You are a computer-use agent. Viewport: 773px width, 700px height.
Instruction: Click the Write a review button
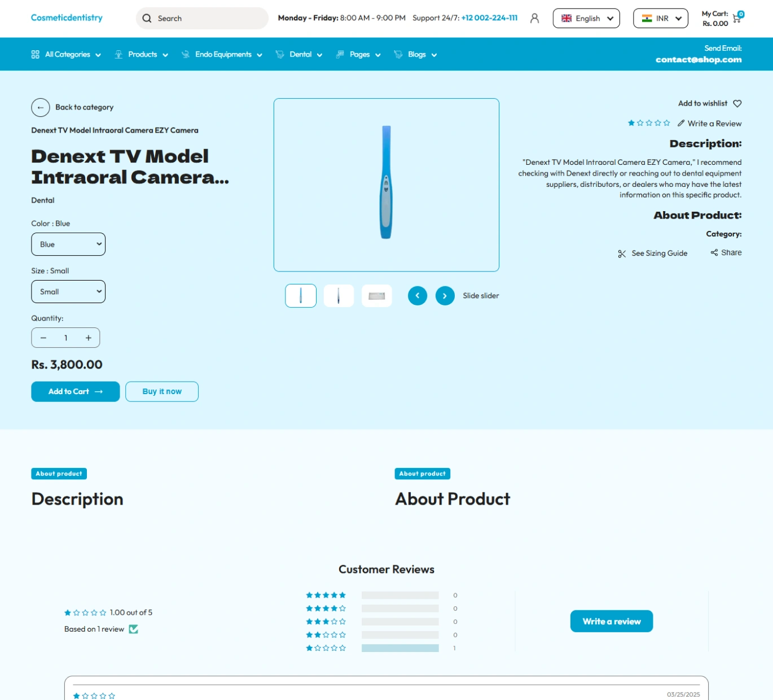612,621
